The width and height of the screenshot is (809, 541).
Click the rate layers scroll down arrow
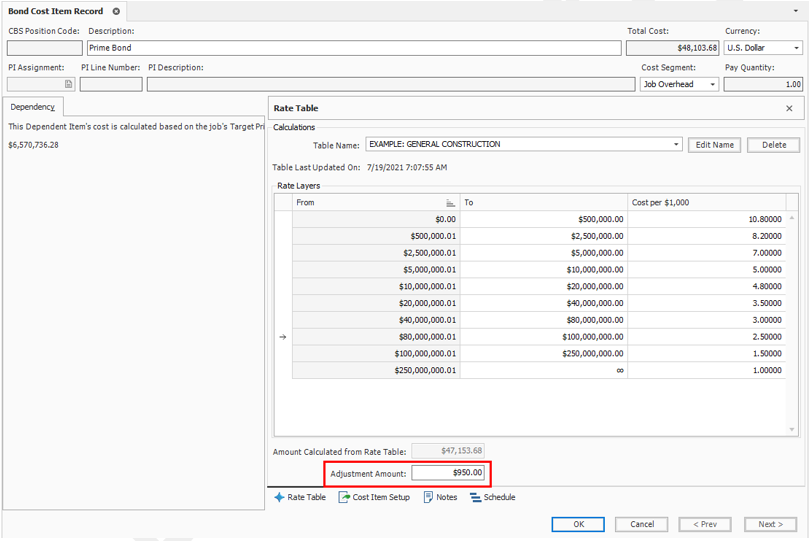791,430
